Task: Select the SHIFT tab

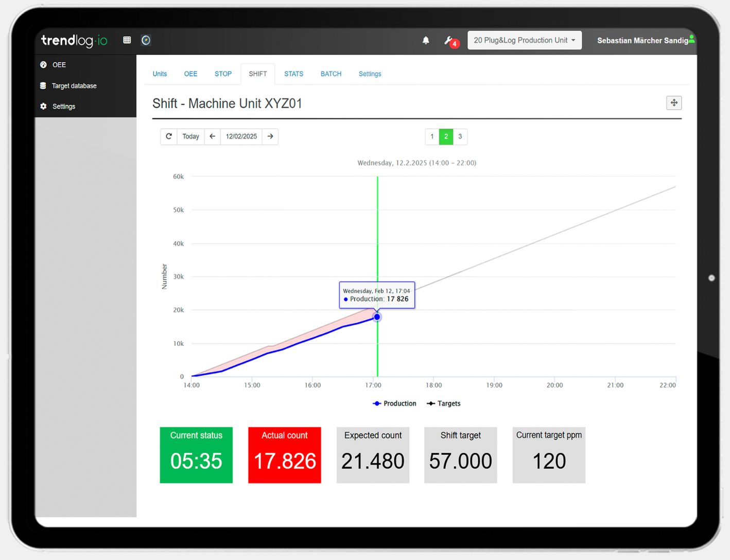Action: click(258, 74)
